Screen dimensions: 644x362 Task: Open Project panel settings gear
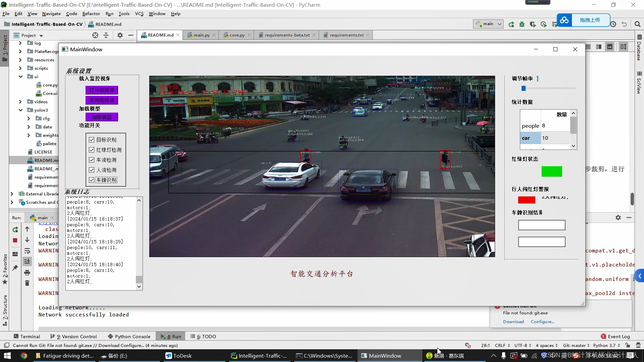coord(120,35)
